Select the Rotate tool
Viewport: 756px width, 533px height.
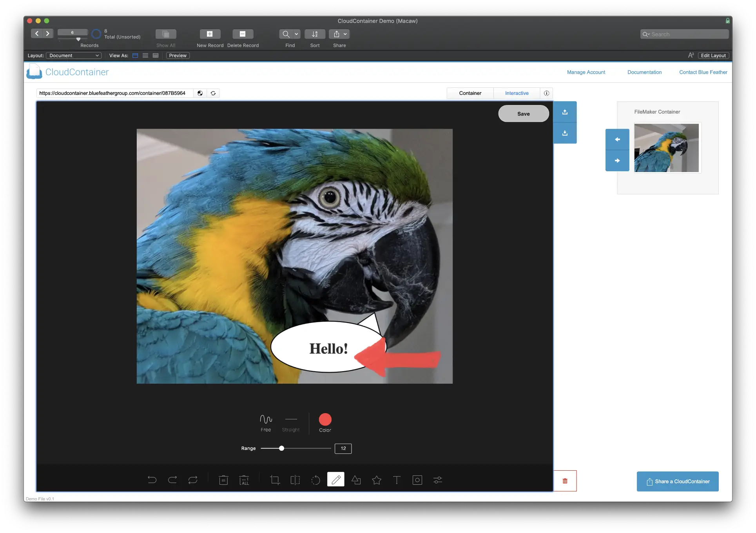[x=315, y=480]
